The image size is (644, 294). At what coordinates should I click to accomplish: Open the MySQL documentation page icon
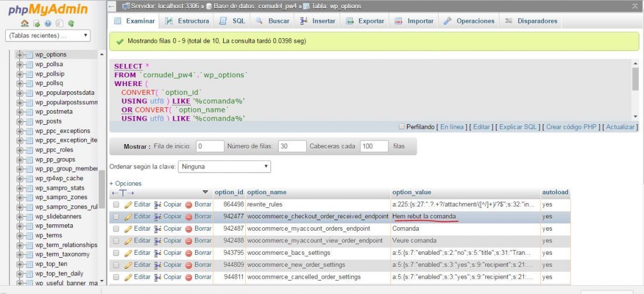59,23
